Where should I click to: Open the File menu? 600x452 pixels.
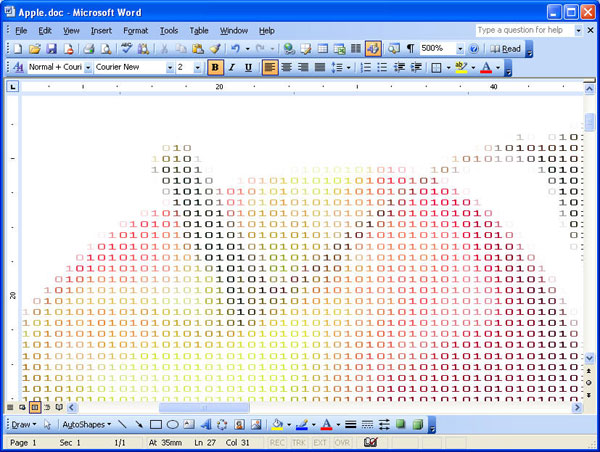tap(21, 31)
